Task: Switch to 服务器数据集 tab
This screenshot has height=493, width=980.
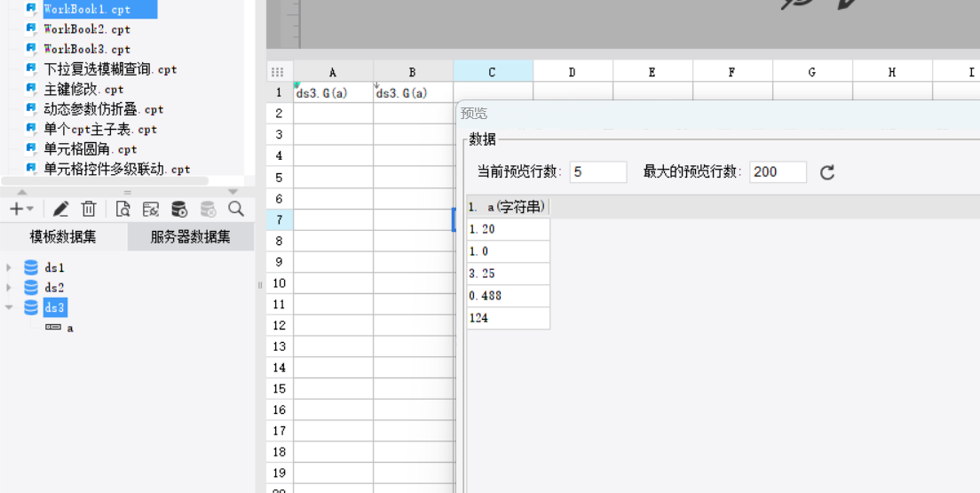Action: (191, 237)
